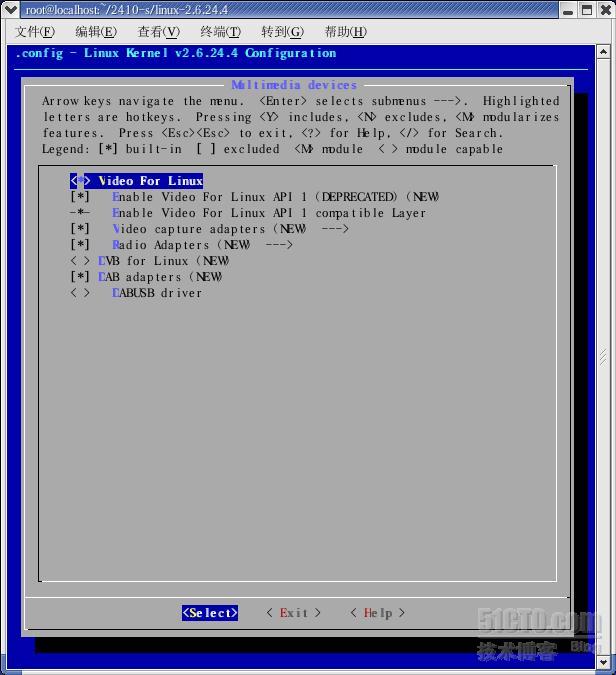Expand Radio Adapters submenu arrow
This screenshot has width=616, height=675.
click(x=279, y=245)
